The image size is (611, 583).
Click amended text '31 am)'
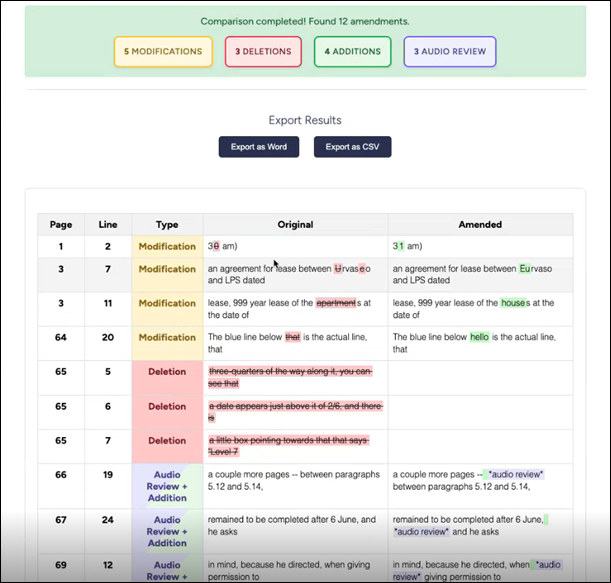(x=408, y=246)
